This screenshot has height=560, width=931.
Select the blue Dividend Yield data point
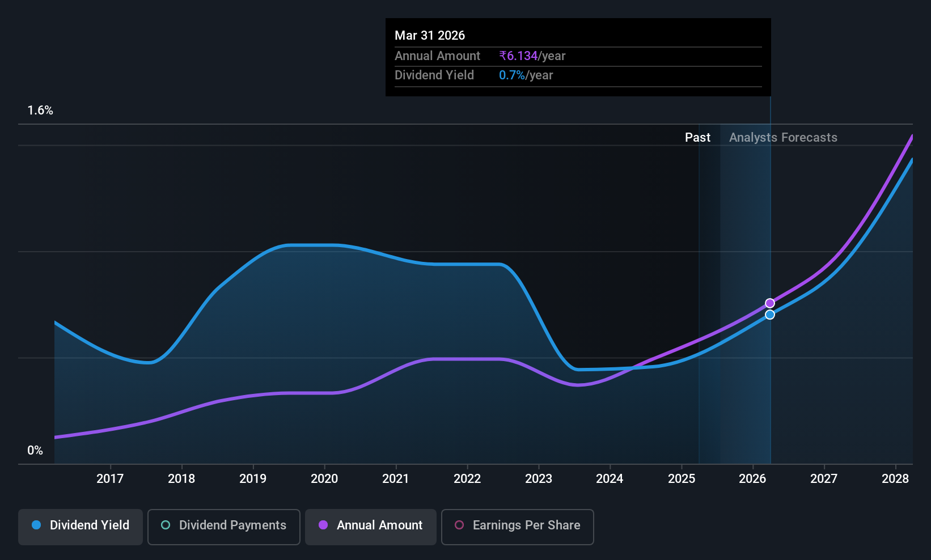tap(770, 315)
